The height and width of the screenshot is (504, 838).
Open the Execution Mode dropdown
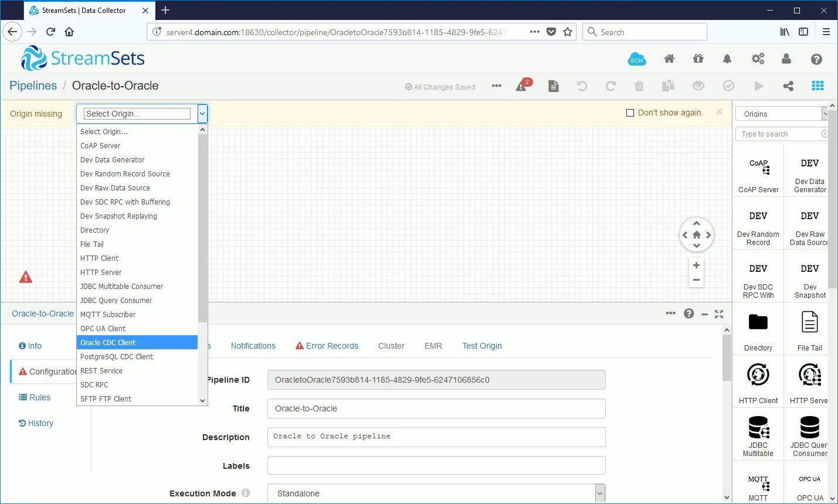coord(436,493)
